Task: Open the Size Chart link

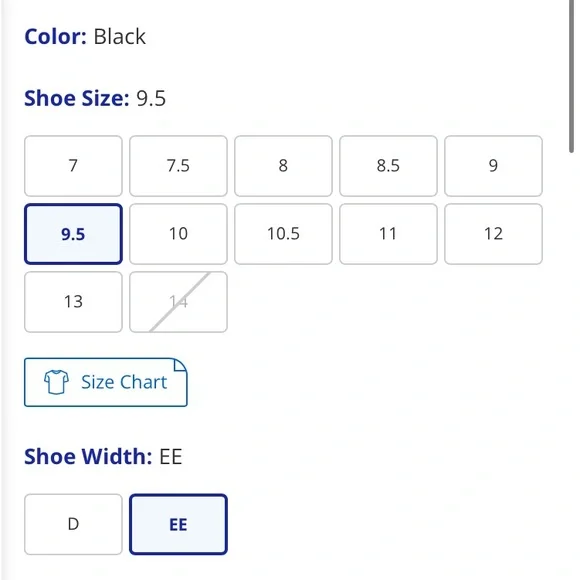Action: coord(106,382)
